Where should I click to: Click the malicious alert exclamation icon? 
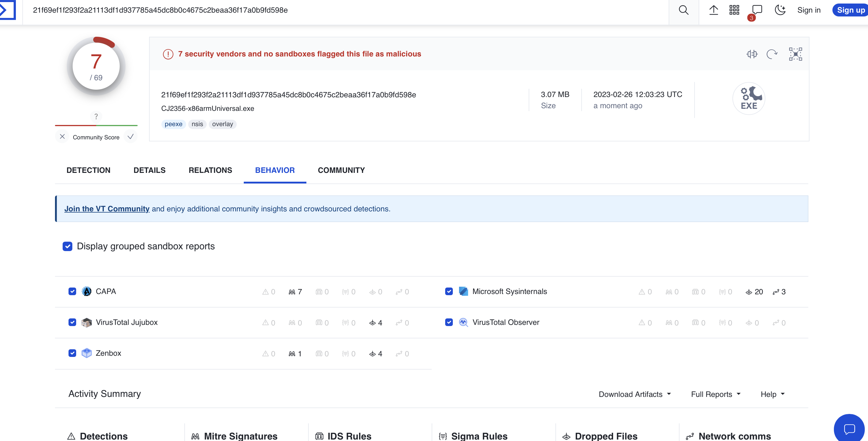[x=168, y=54]
